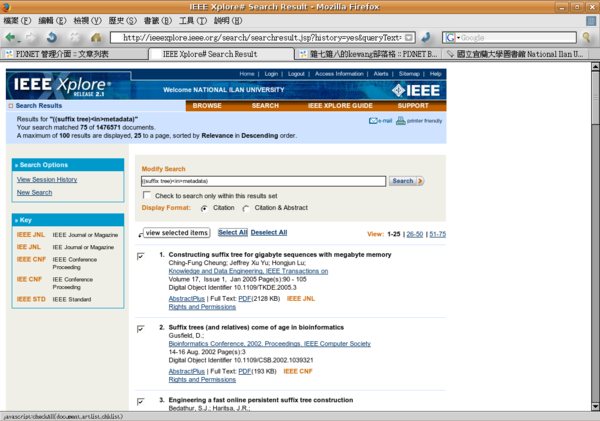Click the browser address bar

tap(262, 38)
